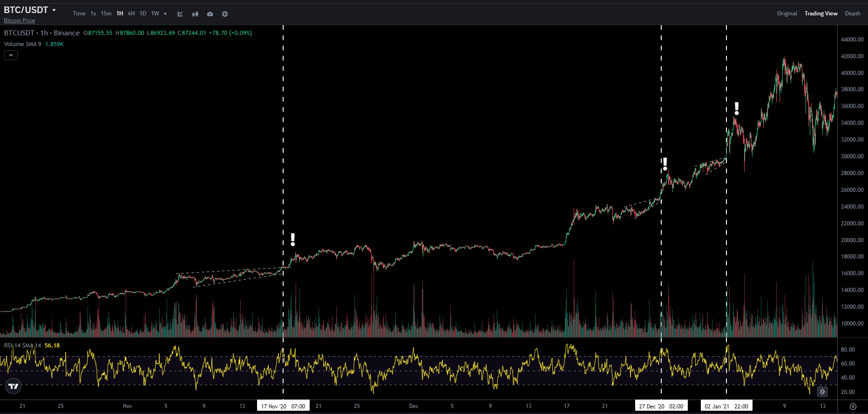Jump to latest bar with double-arrow button
This screenshot has width=868, height=414.
(822, 392)
